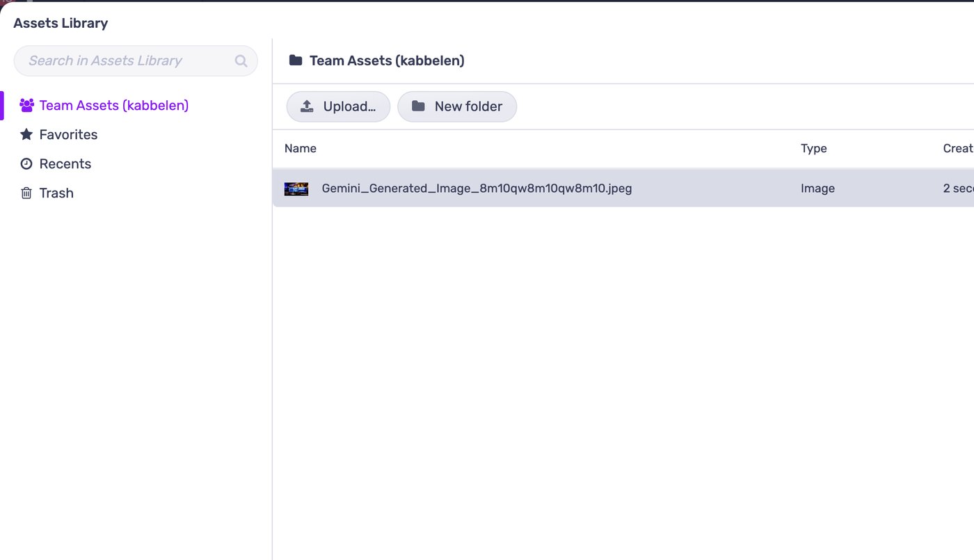Click the Recents clock icon
The width and height of the screenshot is (974, 560).
(26, 163)
